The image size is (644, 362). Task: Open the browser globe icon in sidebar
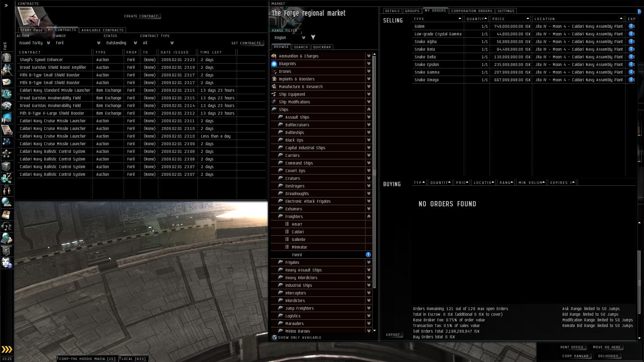coord(6,202)
